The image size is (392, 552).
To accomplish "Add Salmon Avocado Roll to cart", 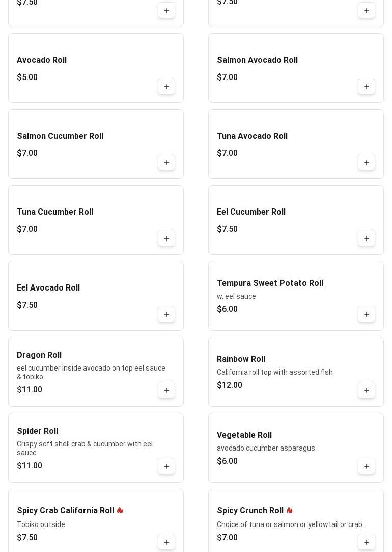I will click(x=367, y=87).
